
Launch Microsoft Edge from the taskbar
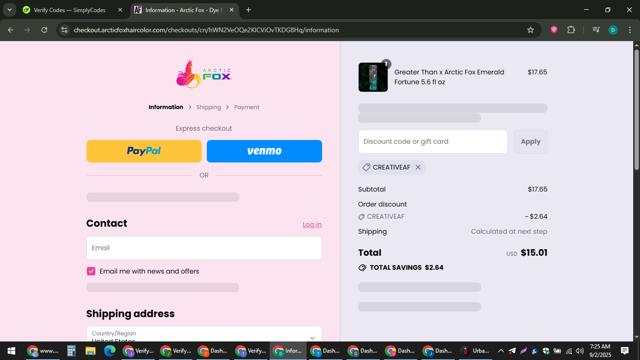click(x=109, y=351)
